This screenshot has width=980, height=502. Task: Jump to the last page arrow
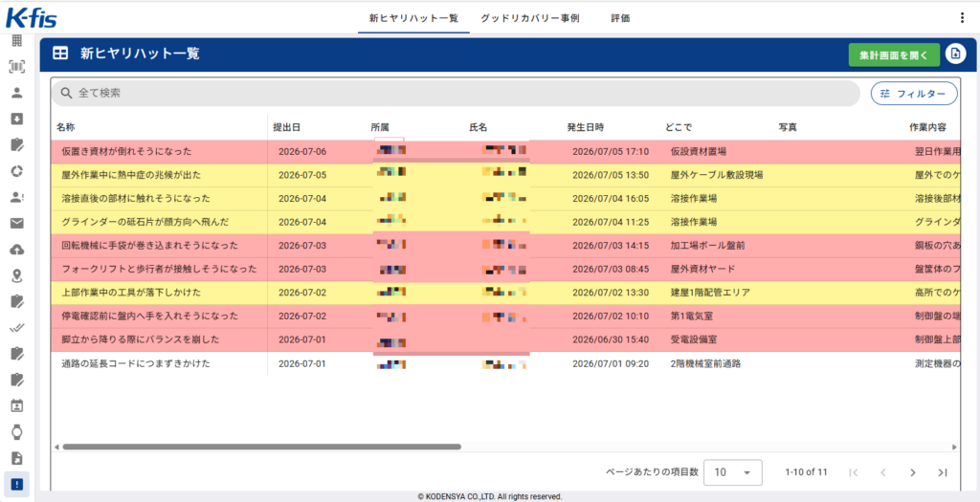pos(943,472)
